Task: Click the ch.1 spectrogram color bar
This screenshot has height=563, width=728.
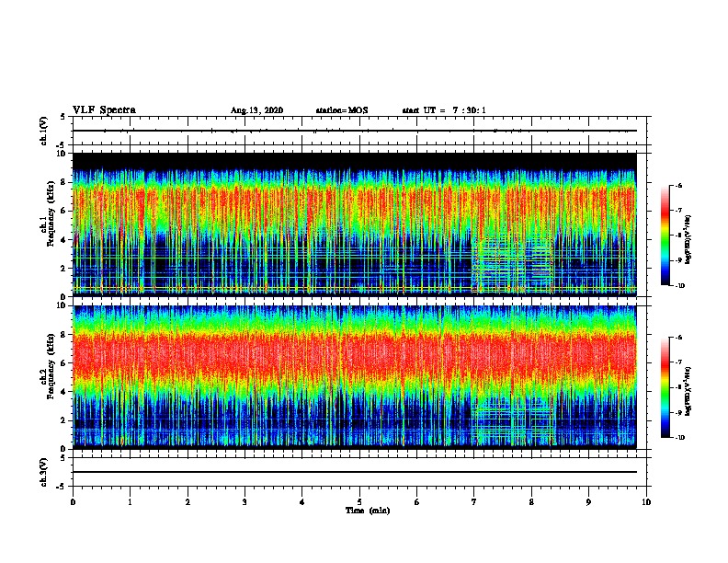Action: pyautogui.click(x=665, y=236)
